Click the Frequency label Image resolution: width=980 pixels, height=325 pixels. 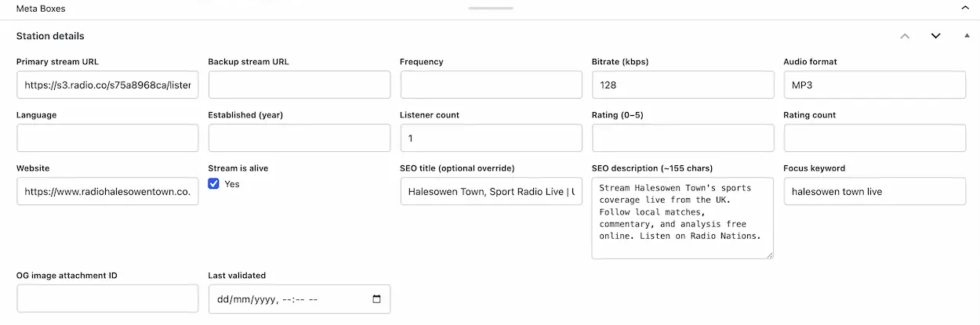[x=422, y=62]
